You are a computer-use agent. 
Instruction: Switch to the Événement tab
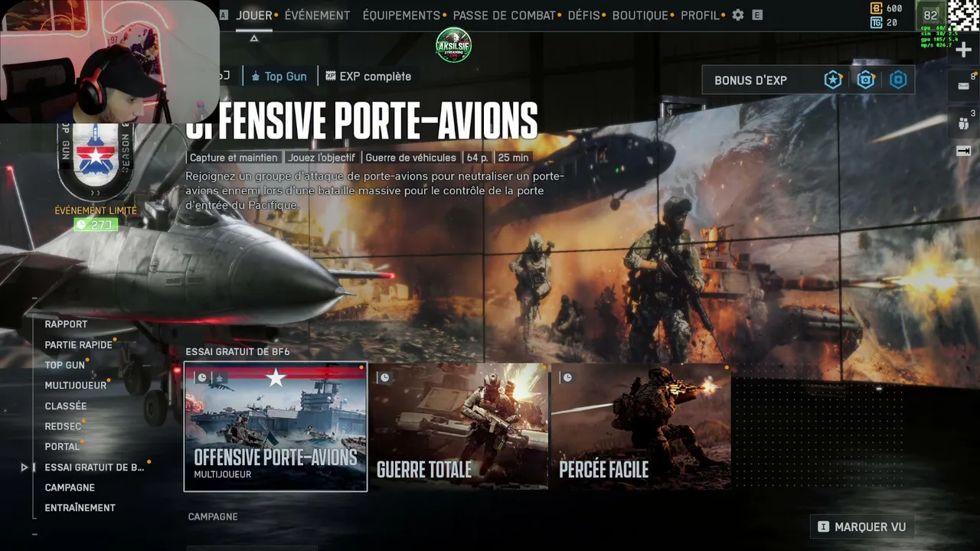(317, 15)
